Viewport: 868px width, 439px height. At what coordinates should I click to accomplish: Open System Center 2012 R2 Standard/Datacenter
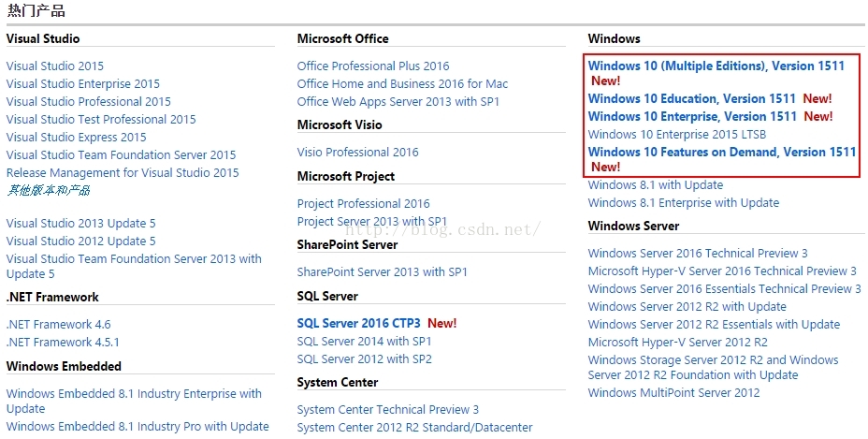tap(414, 428)
